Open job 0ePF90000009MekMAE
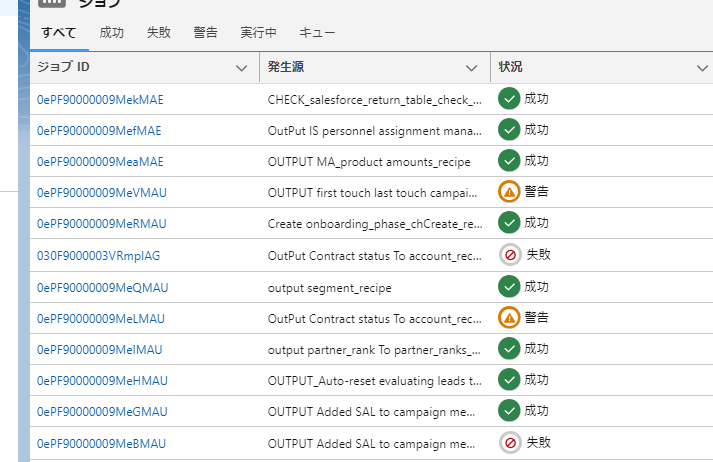 click(100, 100)
